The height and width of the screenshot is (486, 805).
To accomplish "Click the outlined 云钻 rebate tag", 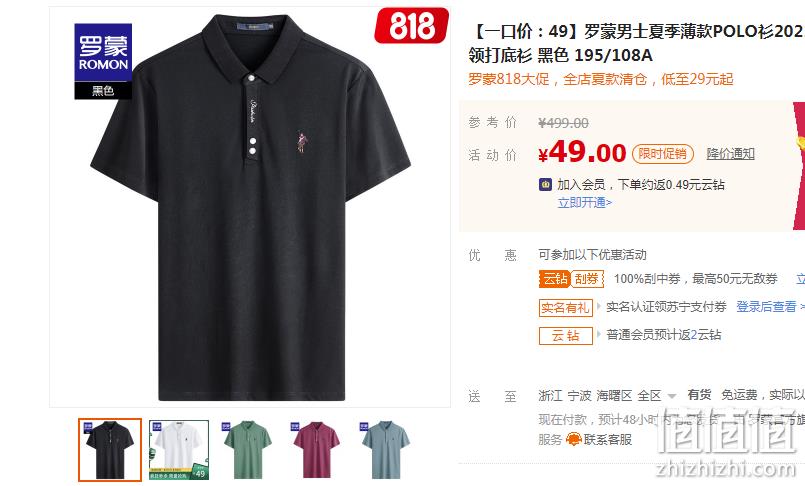I will coord(566,336).
